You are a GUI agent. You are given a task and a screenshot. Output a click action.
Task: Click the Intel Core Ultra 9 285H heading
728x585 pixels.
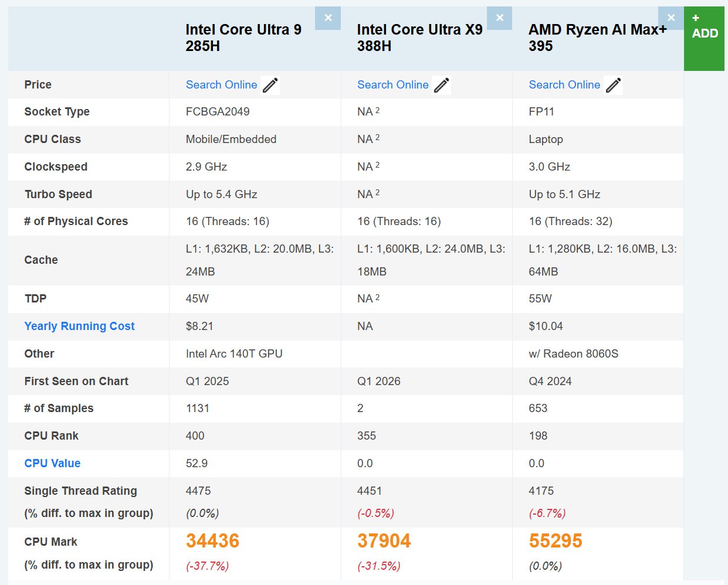tap(243, 38)
